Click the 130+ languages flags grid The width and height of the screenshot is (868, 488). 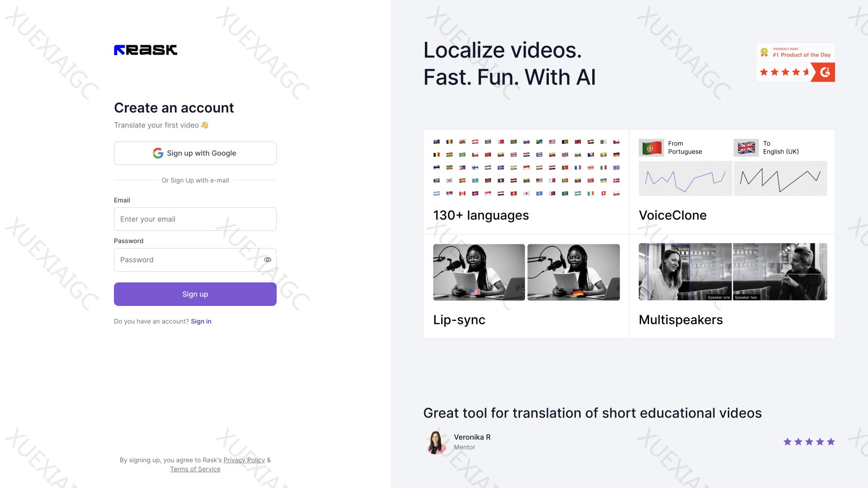526,168
